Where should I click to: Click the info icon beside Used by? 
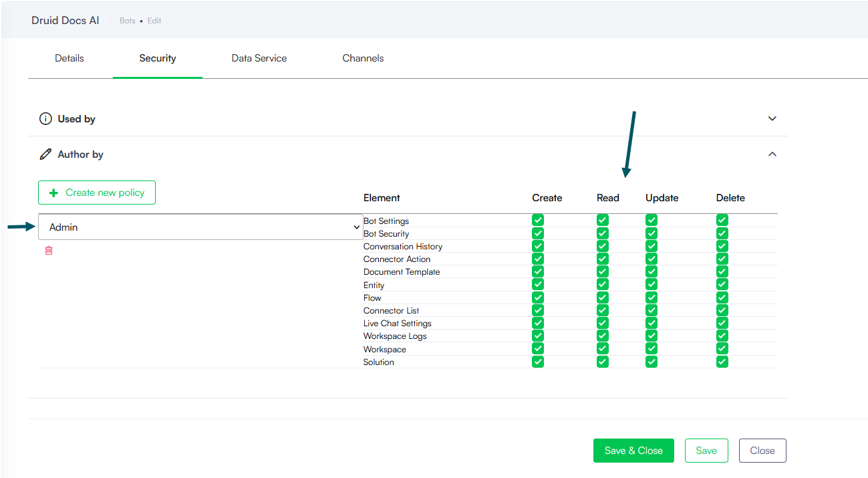[x=45, y=119]
